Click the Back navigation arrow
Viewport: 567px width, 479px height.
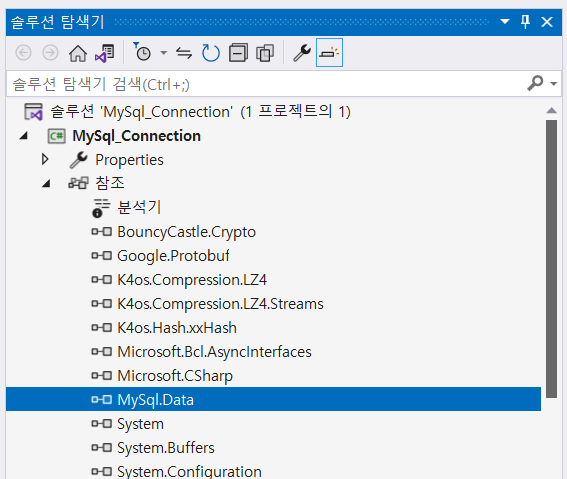(24, 53)
